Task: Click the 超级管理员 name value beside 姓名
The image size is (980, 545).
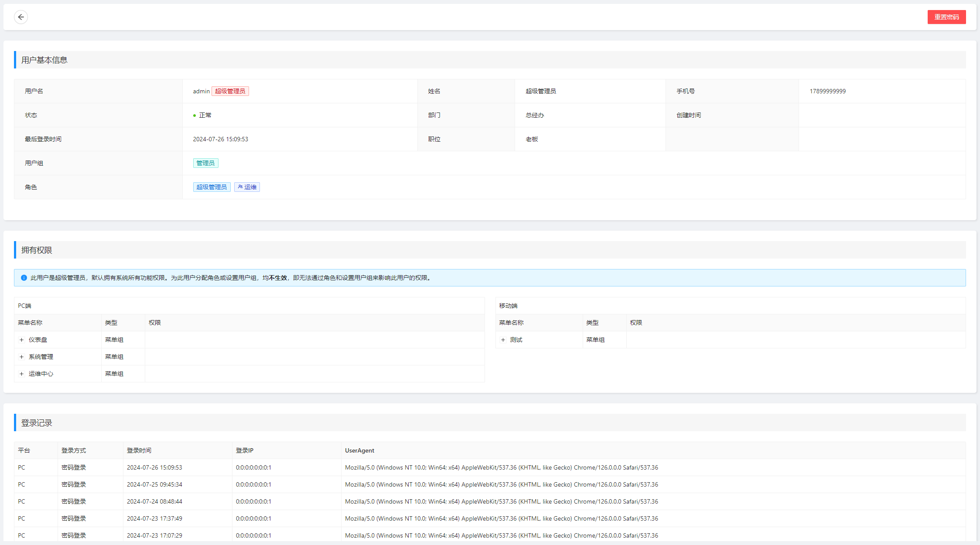Action: (541, 91)
